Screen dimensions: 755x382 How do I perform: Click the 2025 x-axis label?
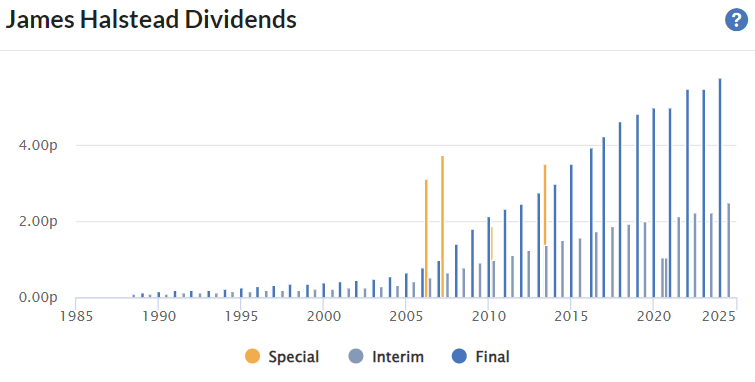719,316
